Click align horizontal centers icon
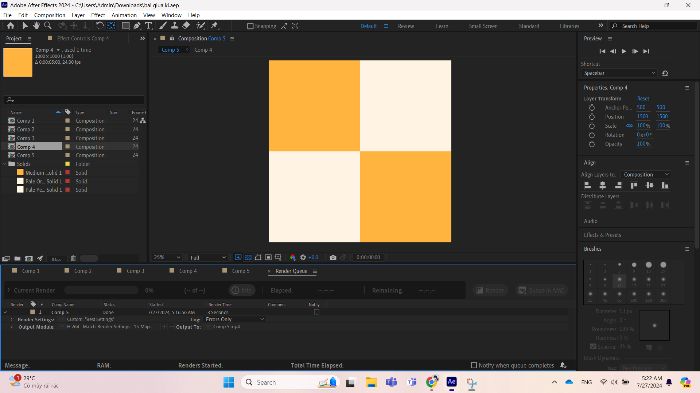Viewport: 700px width, 393px height. pos(603,185)
